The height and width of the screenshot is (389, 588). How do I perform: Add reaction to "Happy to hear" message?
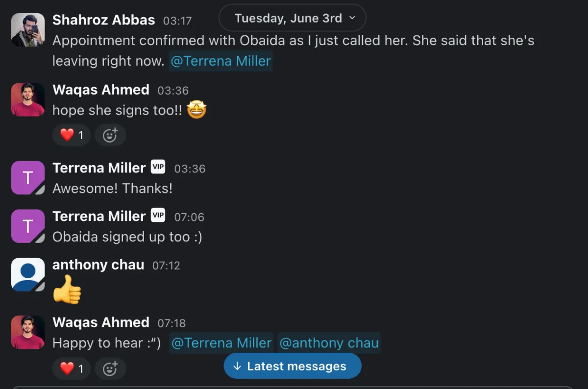110,368
